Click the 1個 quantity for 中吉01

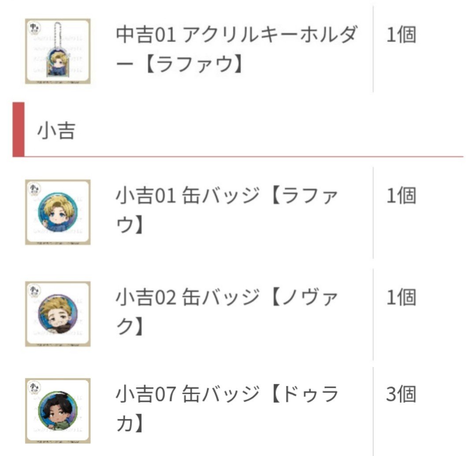tap(401, 35)
